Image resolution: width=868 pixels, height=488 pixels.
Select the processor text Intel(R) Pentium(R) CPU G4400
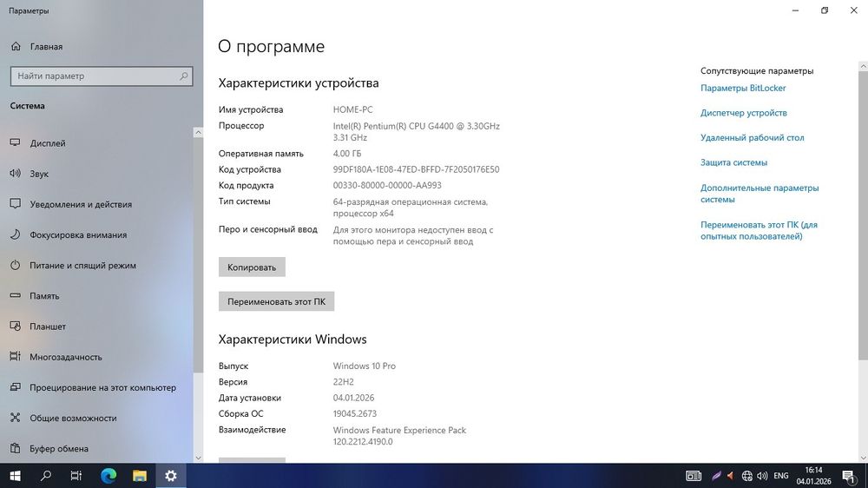click(x=391, y=126)
